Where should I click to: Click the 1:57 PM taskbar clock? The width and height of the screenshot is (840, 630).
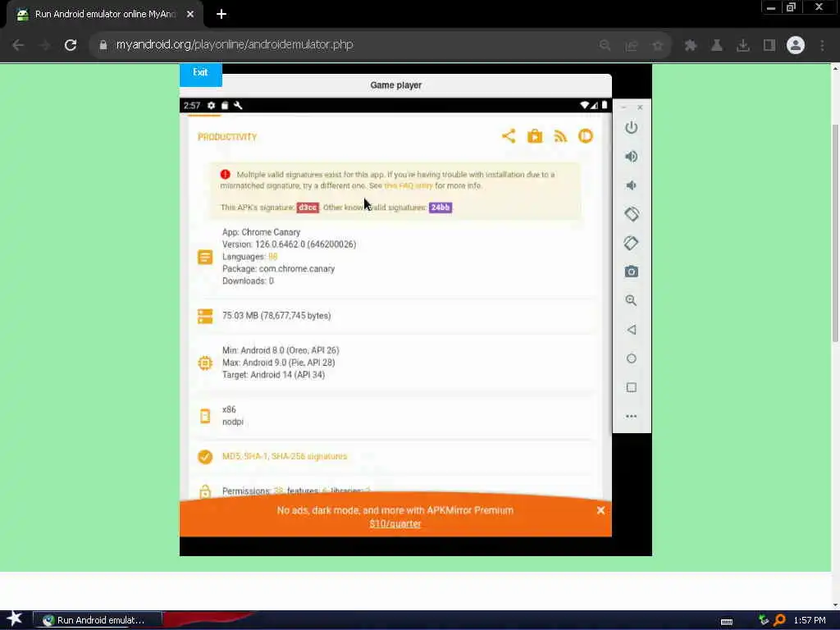click(810, 620)
